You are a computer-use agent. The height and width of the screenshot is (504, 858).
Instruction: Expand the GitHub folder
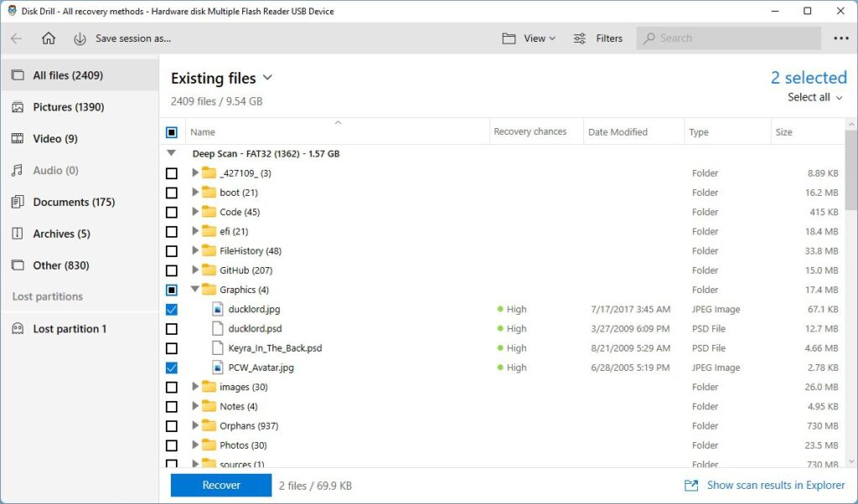coord(194,270)
